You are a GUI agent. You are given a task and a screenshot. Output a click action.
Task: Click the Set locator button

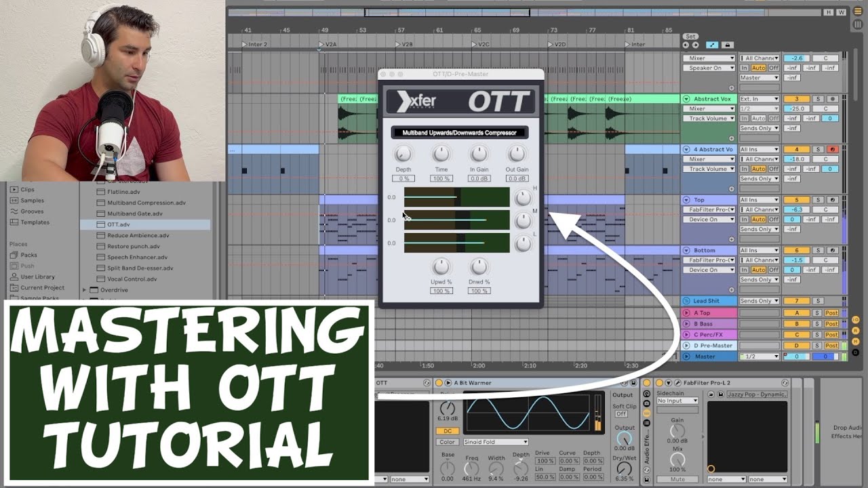pos(690,37)
